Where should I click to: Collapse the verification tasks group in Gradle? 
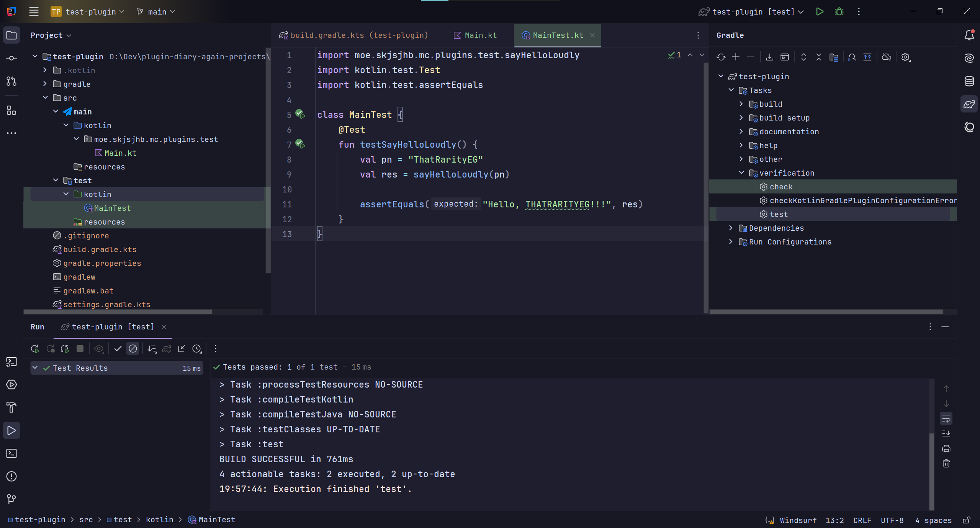pos(741,173)
